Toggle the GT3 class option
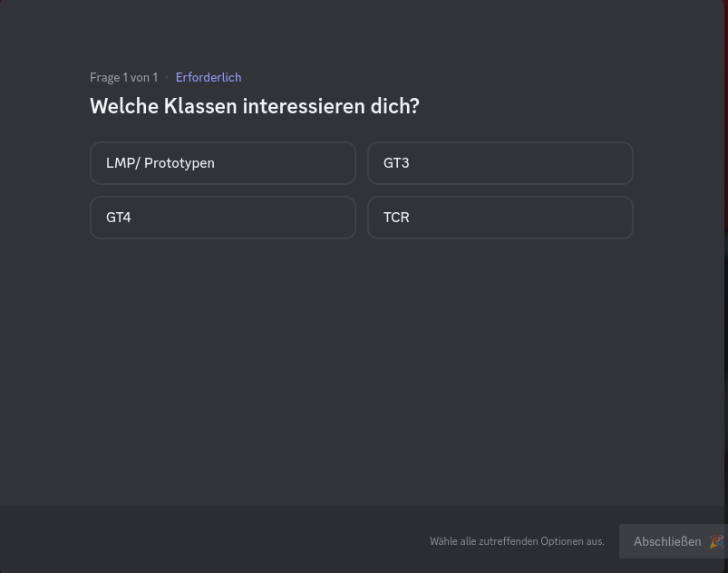728x573 pixels. tap(500, 163)
